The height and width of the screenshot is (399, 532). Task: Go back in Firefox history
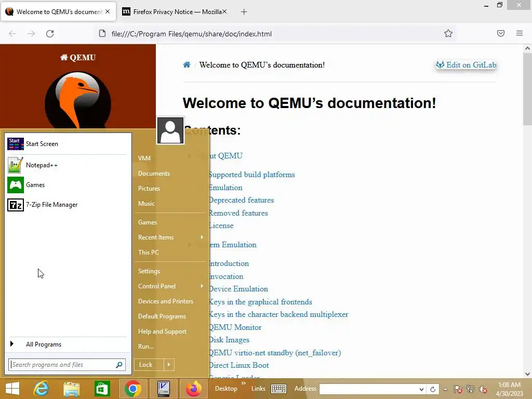coord(12,34)
